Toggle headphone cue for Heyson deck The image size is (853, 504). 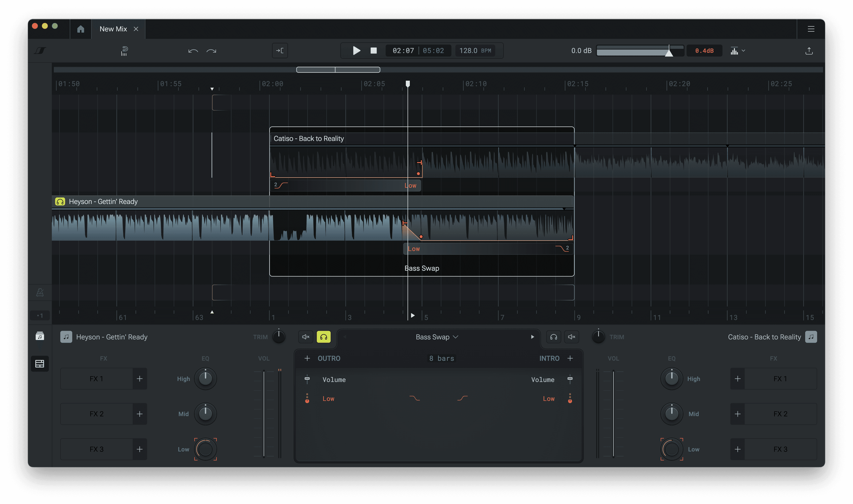[323, 337]
